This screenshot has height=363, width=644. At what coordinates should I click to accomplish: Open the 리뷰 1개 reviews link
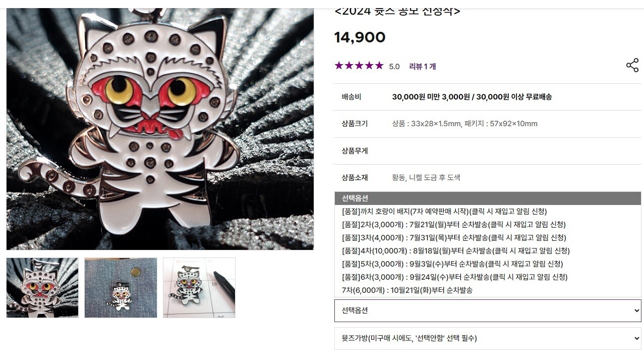point(423,66)
